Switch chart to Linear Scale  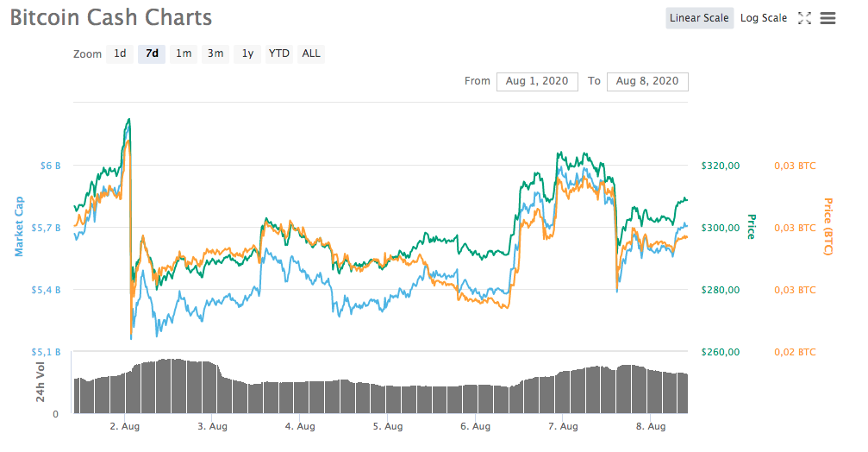tap(699, 18)
